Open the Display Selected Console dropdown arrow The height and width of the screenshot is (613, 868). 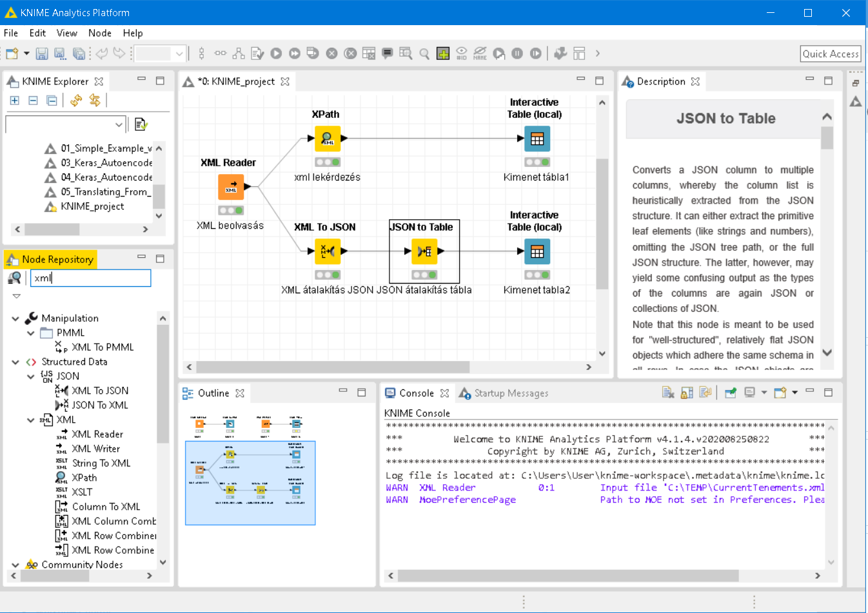pyautogui.click(x=764, y=393)
